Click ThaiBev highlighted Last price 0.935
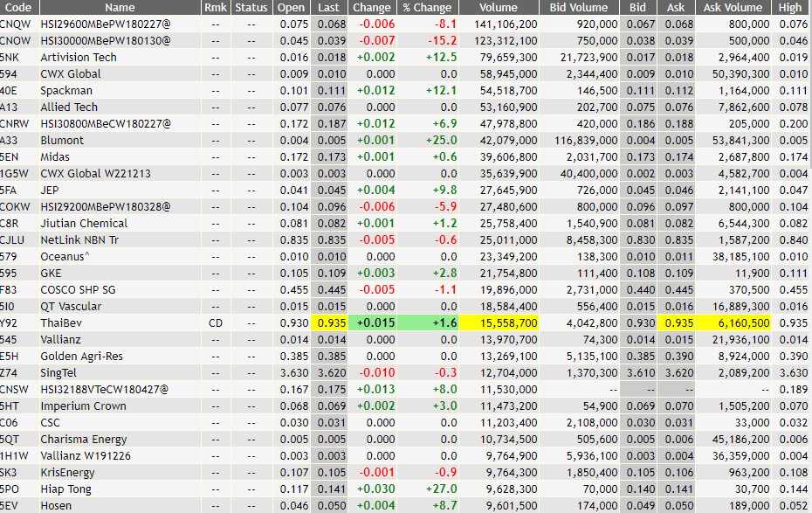This screenshot has width=812, height=513. pyautogui.click(x=329, y=322)
